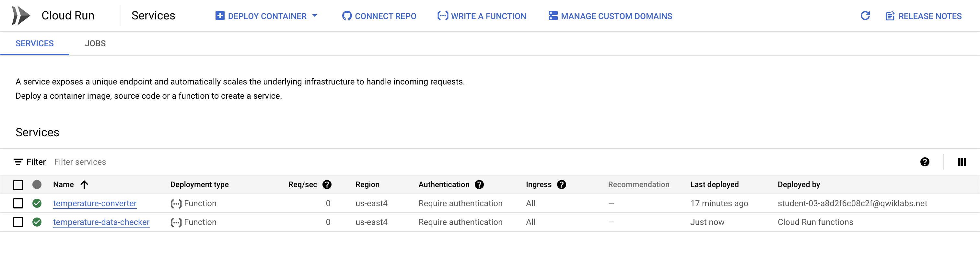Sort by Name column arrow
Image resolution: width=980 pixels, height=268 pixels.
coord(84,185)
